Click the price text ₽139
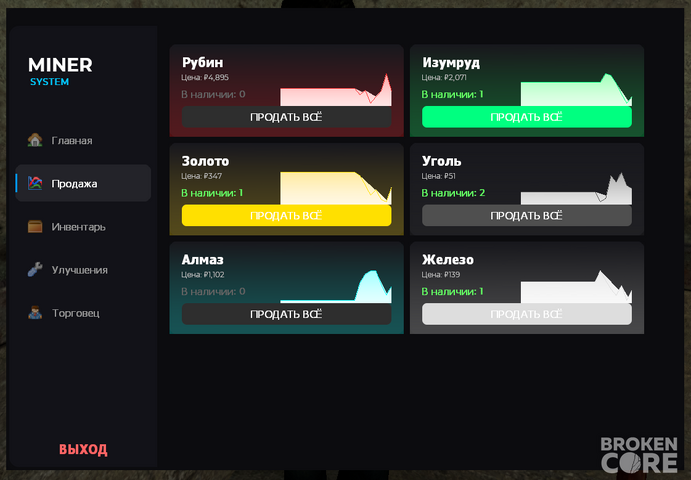691x480 pixels. pos(452,275)
